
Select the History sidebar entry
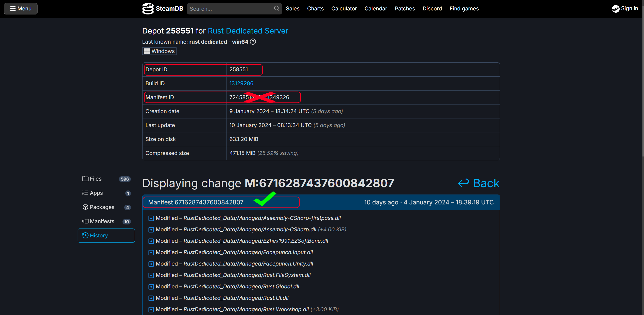click(98, 235)
